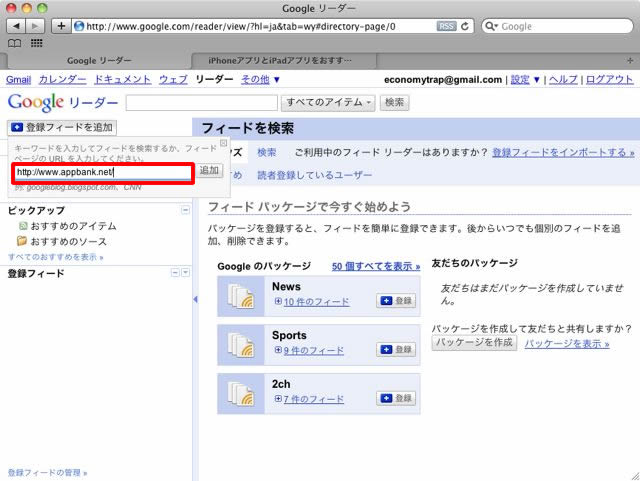Image resolution: width=640 pixels, height=481 pixels.
Task: Click the 検索 button beside the search box
Action: 394,102
